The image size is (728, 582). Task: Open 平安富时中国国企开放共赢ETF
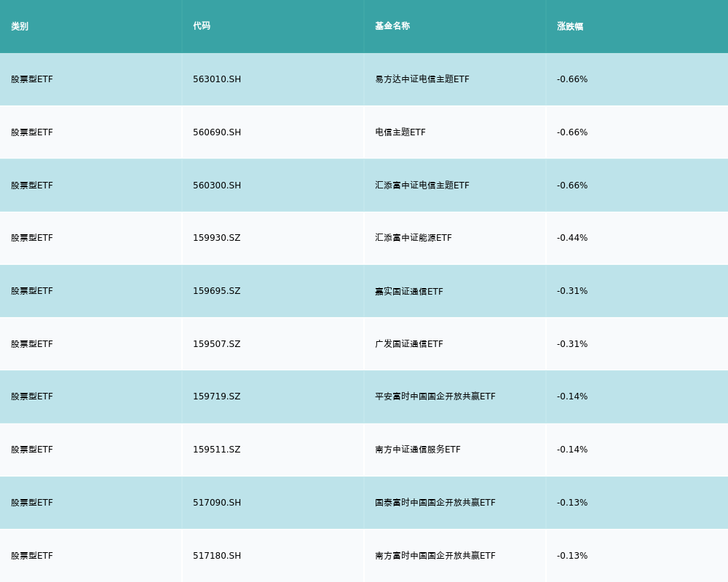coord(435,396)
